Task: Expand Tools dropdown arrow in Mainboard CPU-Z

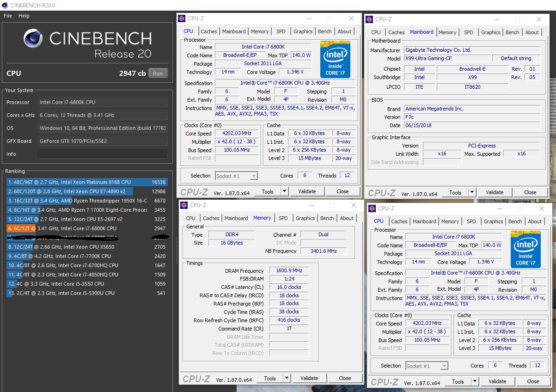Action: pyautogui.click(x=472, y=192)
